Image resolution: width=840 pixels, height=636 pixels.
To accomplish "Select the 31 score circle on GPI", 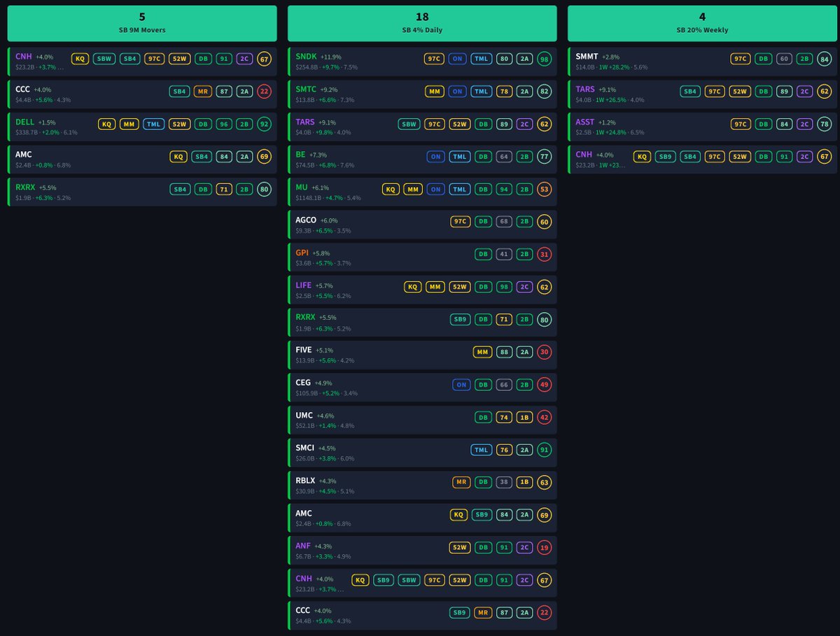I will 544,254.
